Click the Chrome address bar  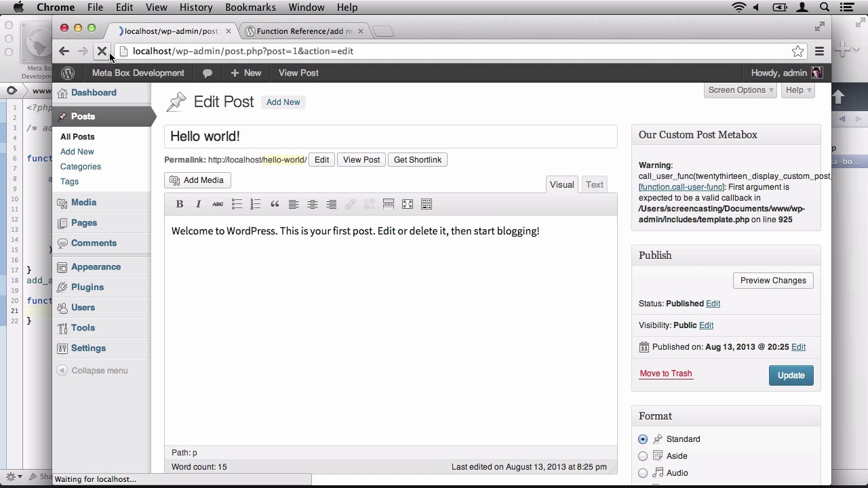454,52
